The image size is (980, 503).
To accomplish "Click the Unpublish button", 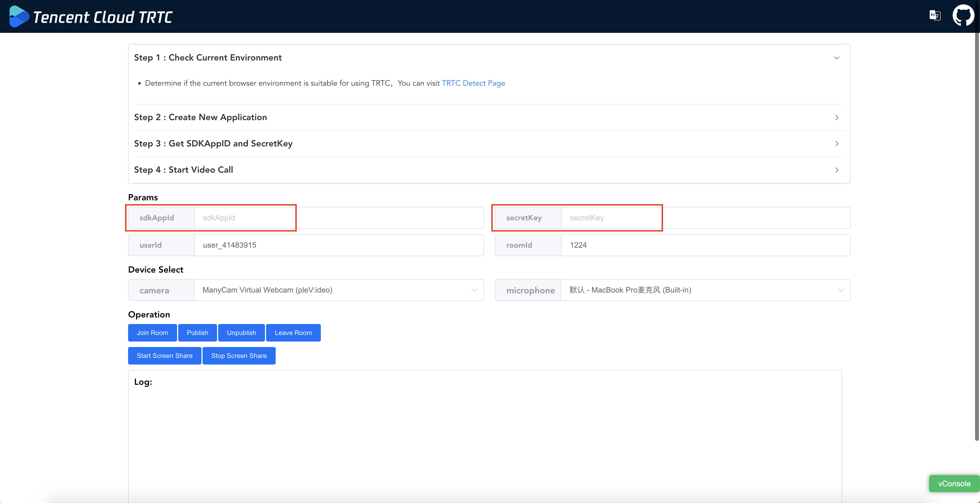I will (241, 333).
